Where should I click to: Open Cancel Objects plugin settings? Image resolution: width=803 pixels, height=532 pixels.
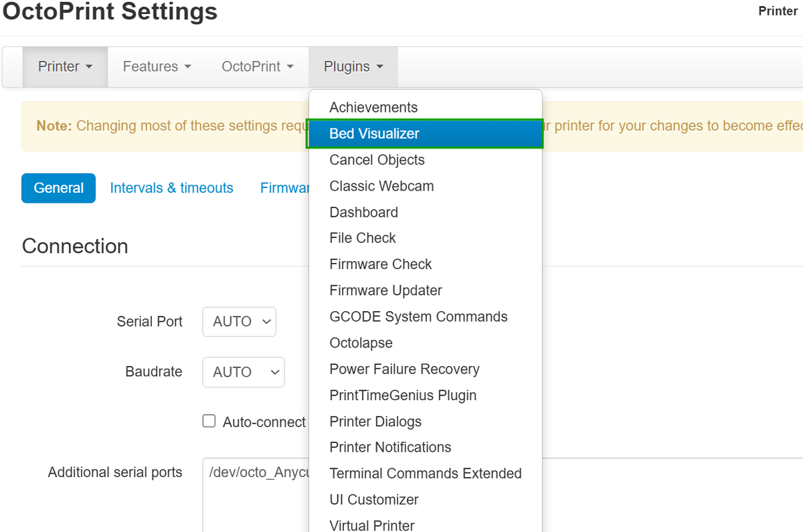click(x=426, y=160)
